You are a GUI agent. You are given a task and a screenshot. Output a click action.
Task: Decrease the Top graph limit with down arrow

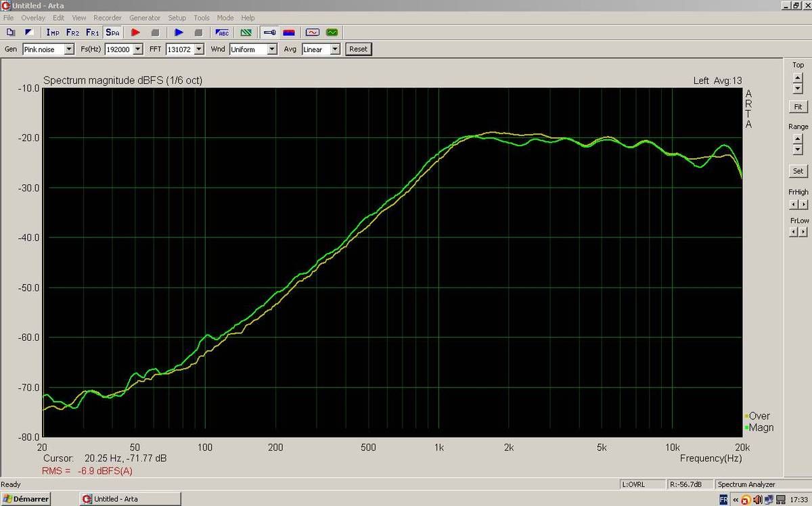(798, 89)
